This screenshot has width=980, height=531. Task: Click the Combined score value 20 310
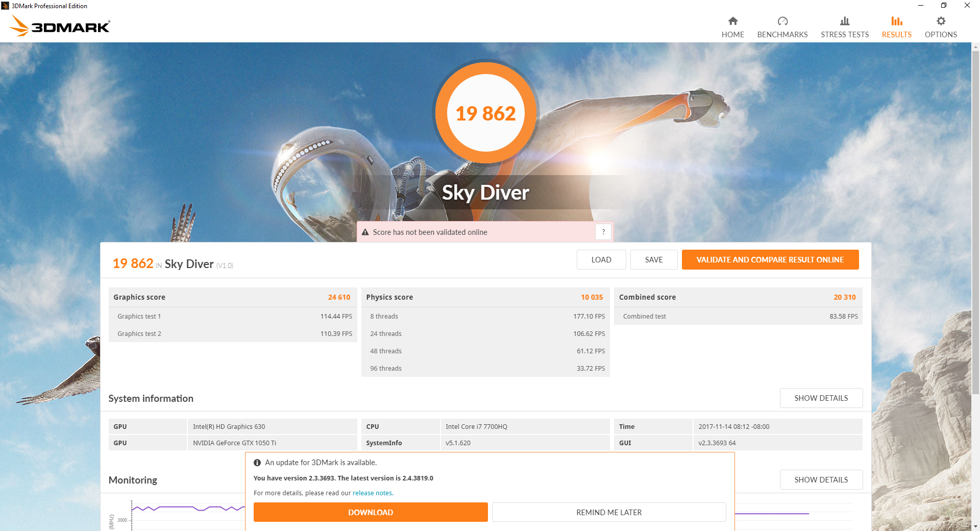coord(845,297)
